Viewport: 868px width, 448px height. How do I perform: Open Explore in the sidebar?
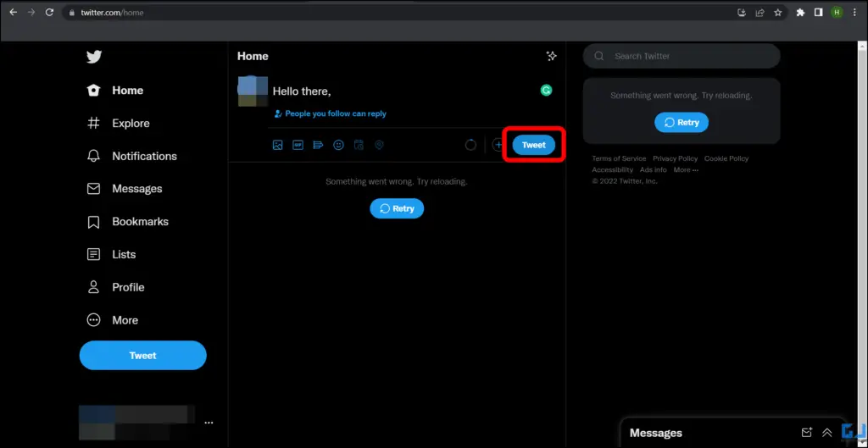[x=119, y=124]
